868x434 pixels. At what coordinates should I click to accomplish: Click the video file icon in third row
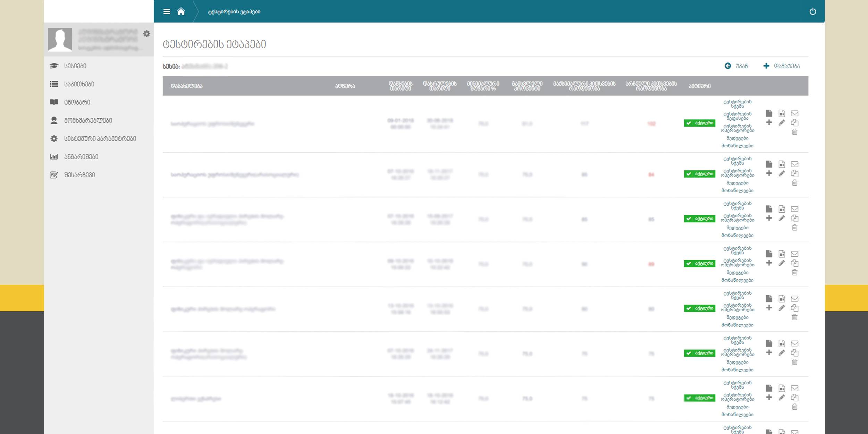point(782,209)
